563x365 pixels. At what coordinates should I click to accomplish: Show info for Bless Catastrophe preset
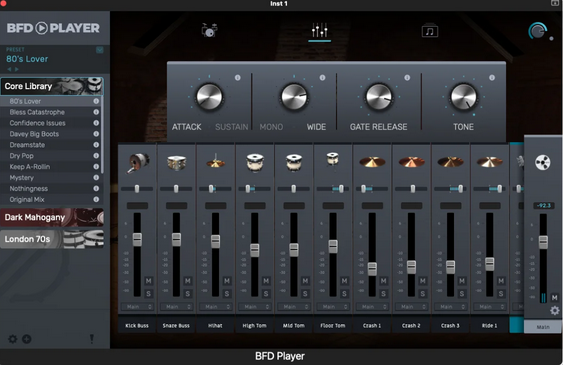96,112
